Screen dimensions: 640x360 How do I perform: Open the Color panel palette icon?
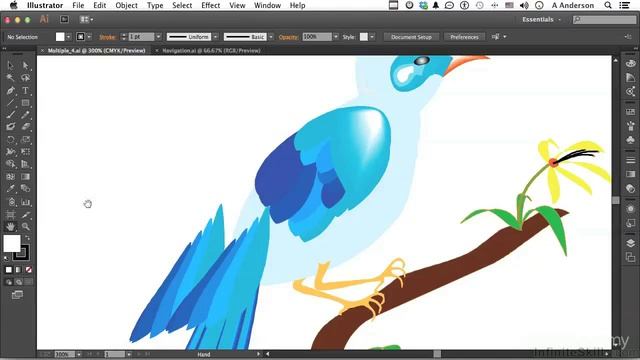point(631,64)
